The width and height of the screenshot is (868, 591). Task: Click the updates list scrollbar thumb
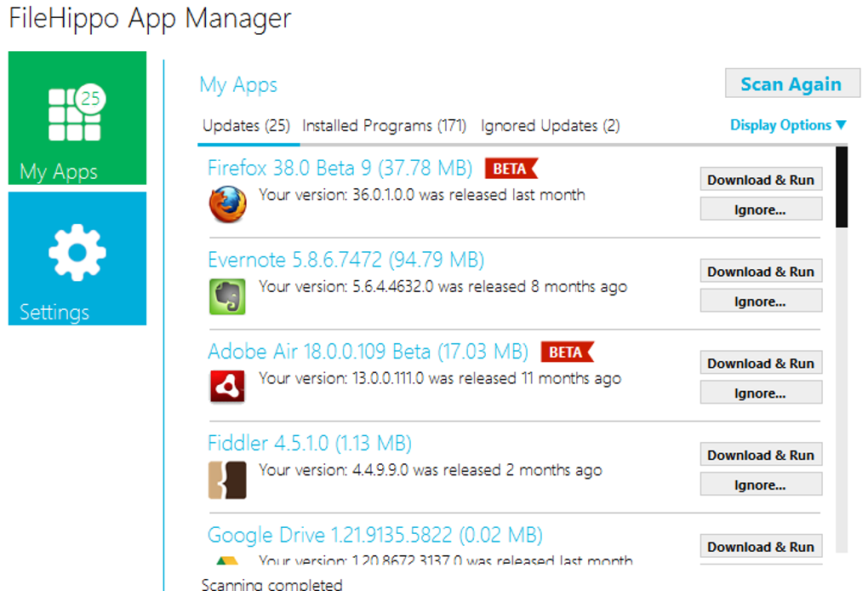pos(842,187)
